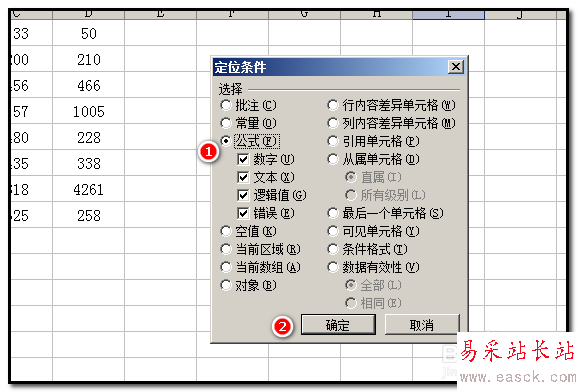The image size is (577, 392).
Task: Click the 取消 button
Action: pos(422,325)
